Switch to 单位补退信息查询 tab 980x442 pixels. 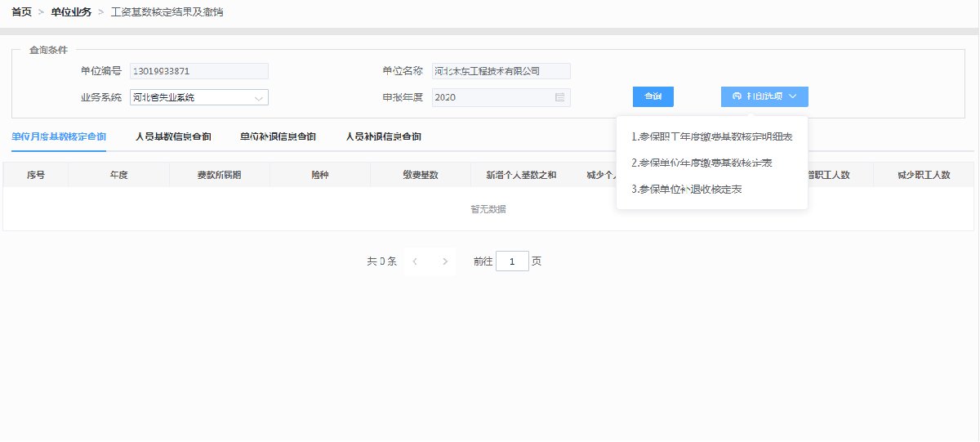(278, 136)
